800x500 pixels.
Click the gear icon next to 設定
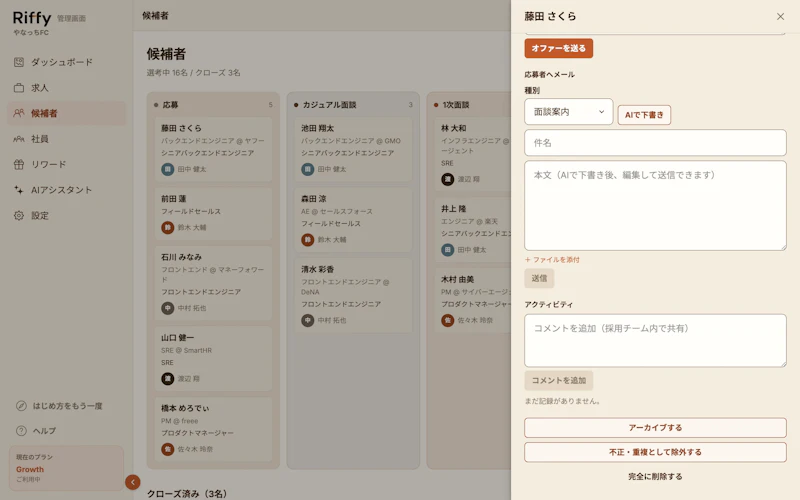[x=19, y=215]
